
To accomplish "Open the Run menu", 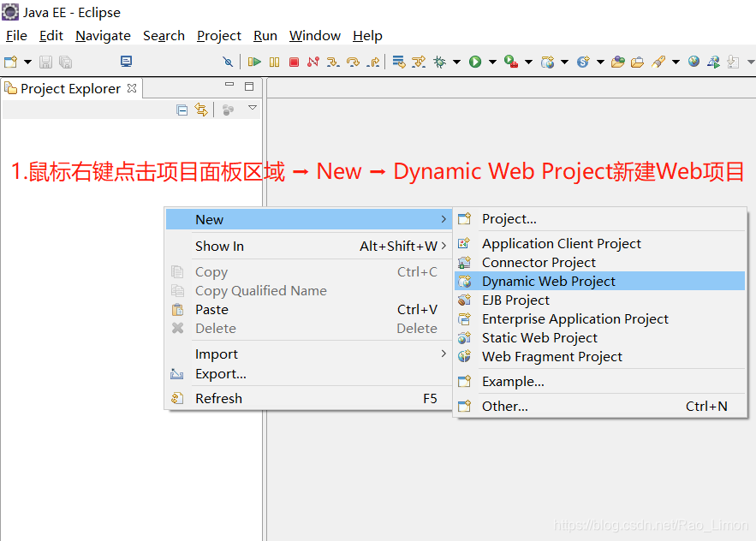I will pyautogui.click(x=265, y=36).
